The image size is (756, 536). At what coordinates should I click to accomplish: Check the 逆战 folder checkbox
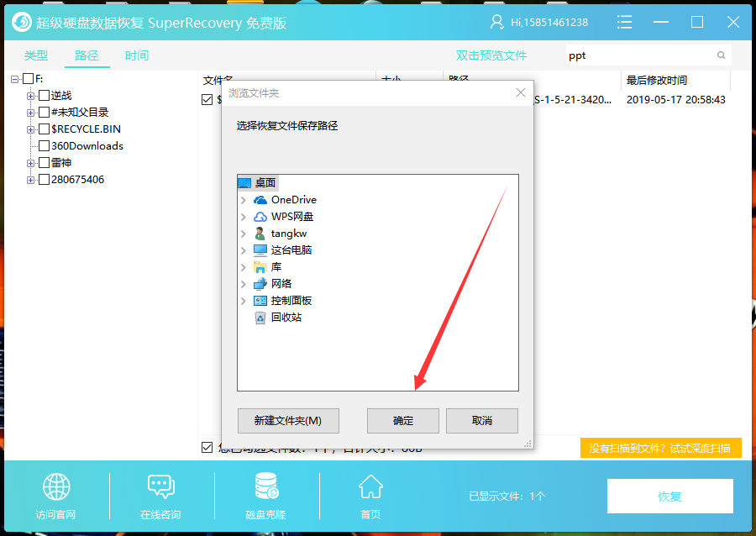coord(44,96)
